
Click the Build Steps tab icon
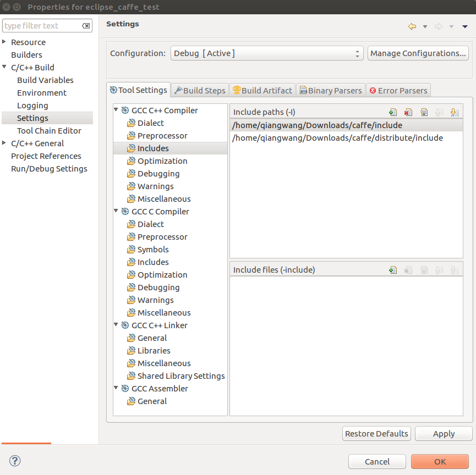(x=178, y=90)
